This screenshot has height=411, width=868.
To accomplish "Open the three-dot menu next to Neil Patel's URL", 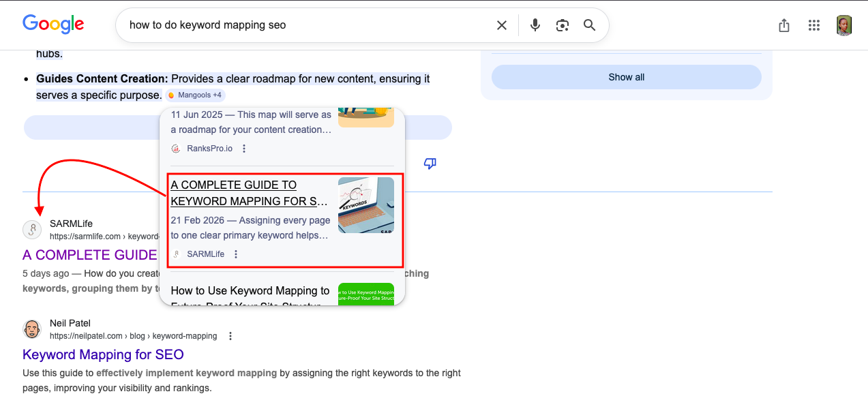I will [230, 335].
